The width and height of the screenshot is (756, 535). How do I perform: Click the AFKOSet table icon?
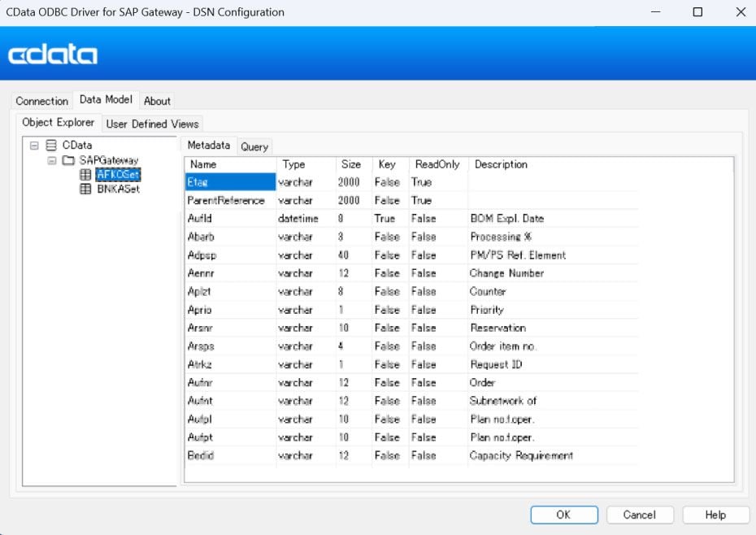coord(85,175)
